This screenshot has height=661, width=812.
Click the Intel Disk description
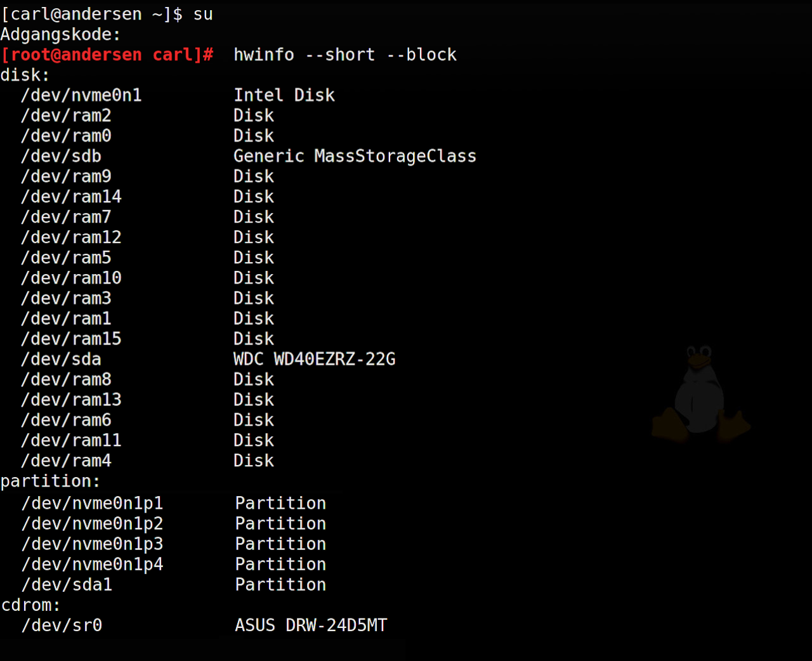pos(284,96)
